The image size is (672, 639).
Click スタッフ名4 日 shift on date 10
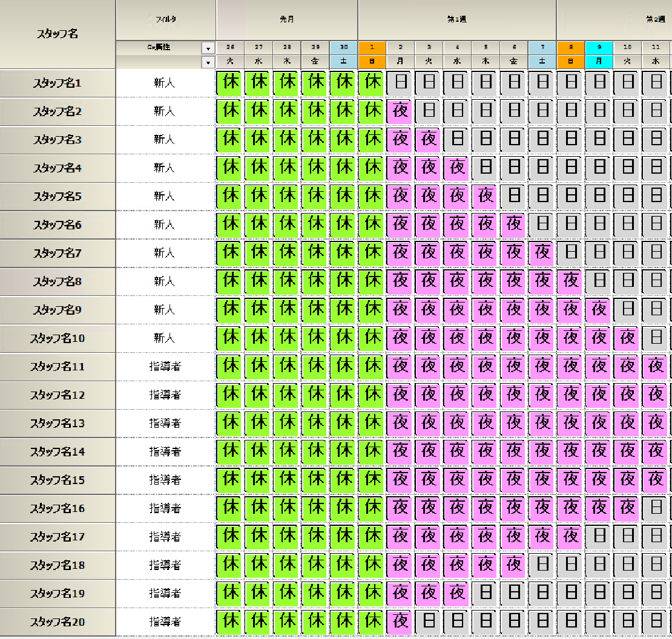coord(627,168)
